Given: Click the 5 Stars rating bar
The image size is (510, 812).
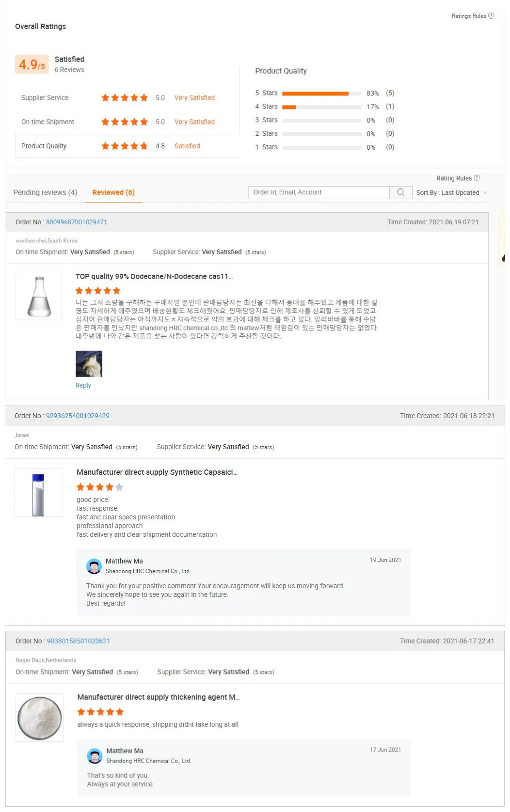Looking at the screenshot, I should tap(322, 94).
